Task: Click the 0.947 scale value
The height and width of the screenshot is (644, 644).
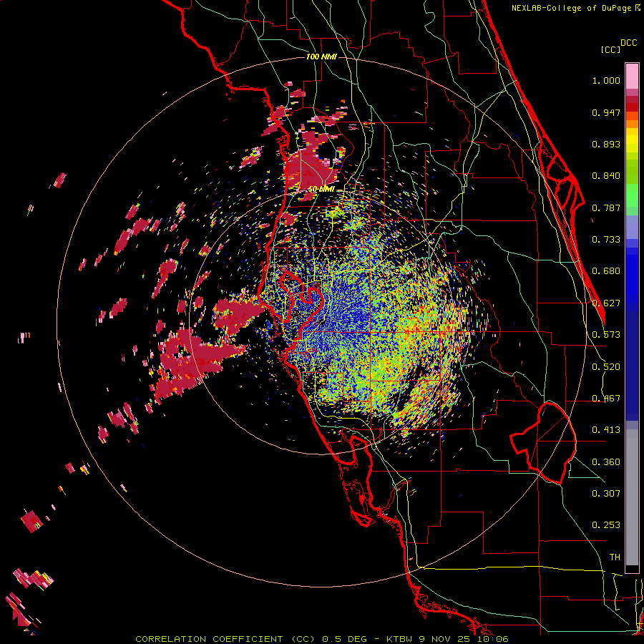Action: 606,112
